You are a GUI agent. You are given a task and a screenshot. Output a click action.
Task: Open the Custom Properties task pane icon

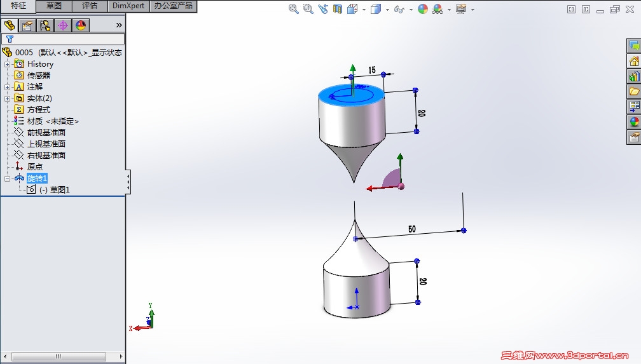[634, 137]
